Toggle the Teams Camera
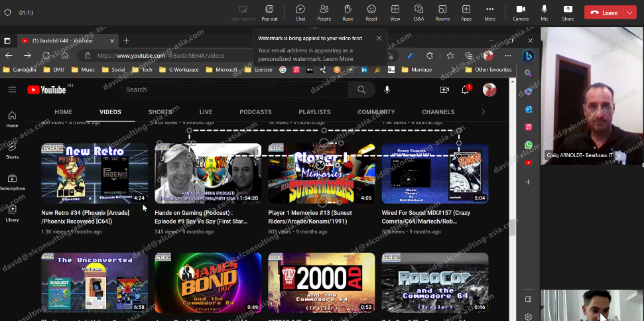 click(x=521, y=13)
